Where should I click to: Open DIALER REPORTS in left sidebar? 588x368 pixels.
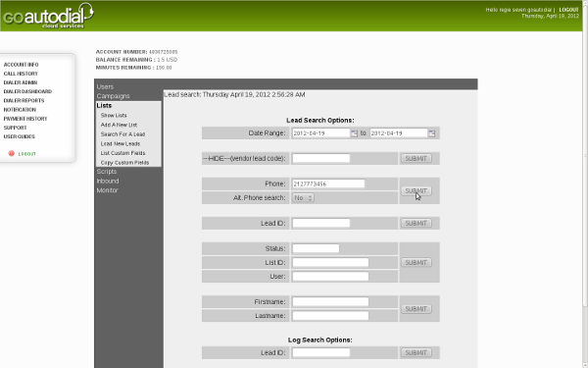pos(24,101)
